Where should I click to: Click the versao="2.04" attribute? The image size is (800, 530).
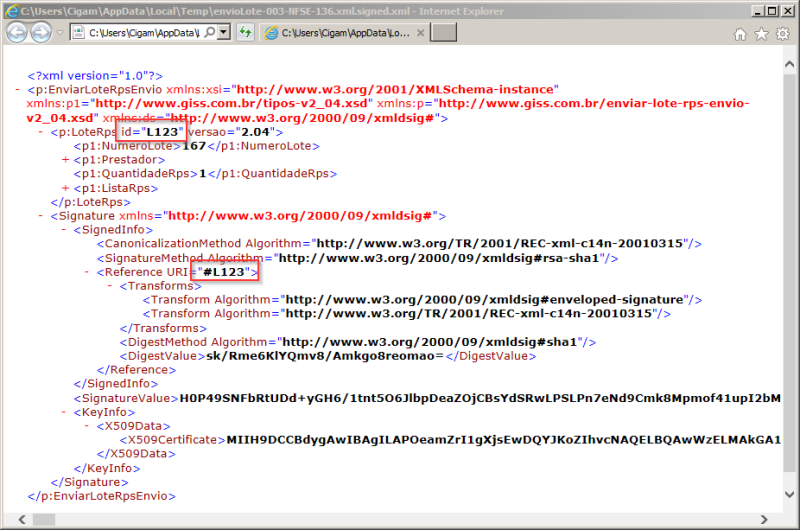(x=231, y=132)
